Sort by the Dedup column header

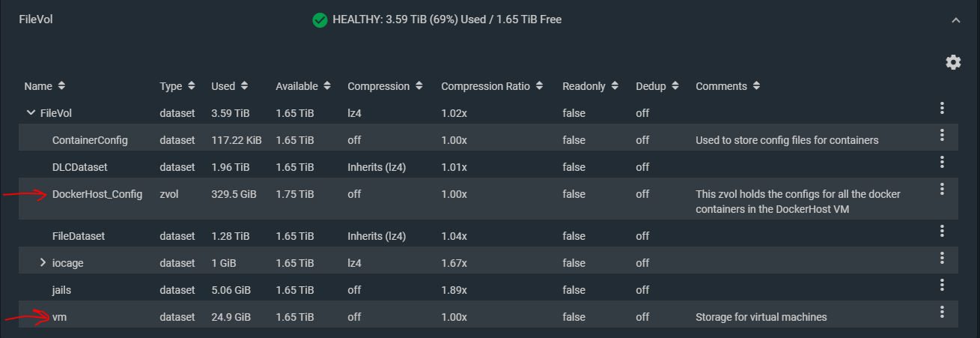click(x=657, y=86)
